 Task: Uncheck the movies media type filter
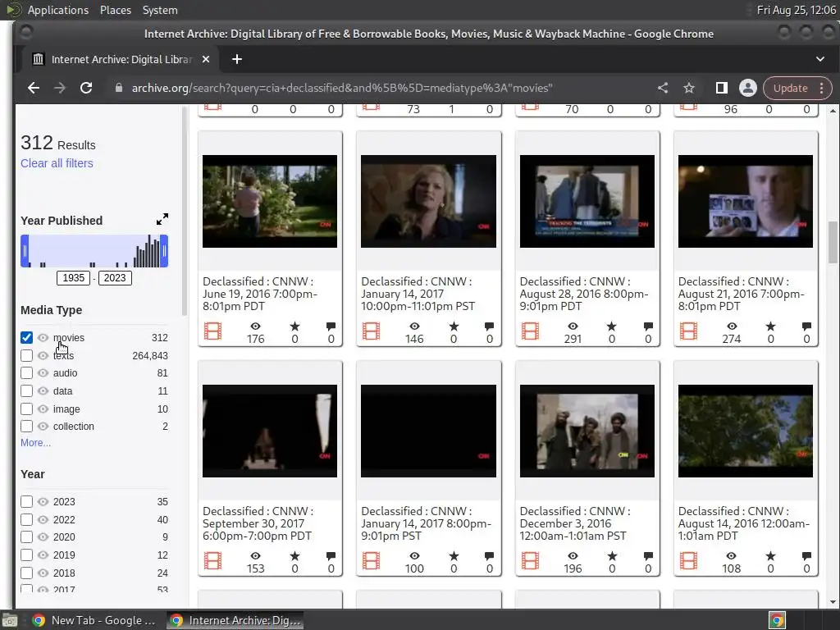pos(26,337)
